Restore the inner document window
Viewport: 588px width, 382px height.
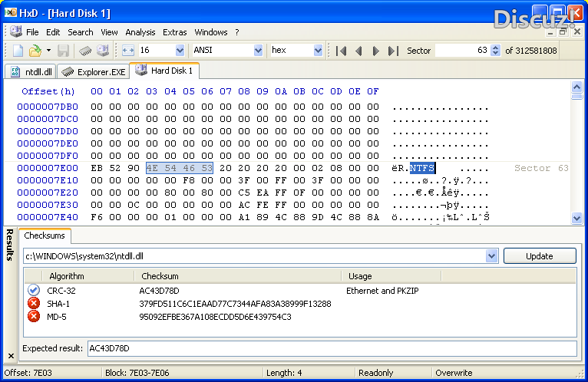563,32
